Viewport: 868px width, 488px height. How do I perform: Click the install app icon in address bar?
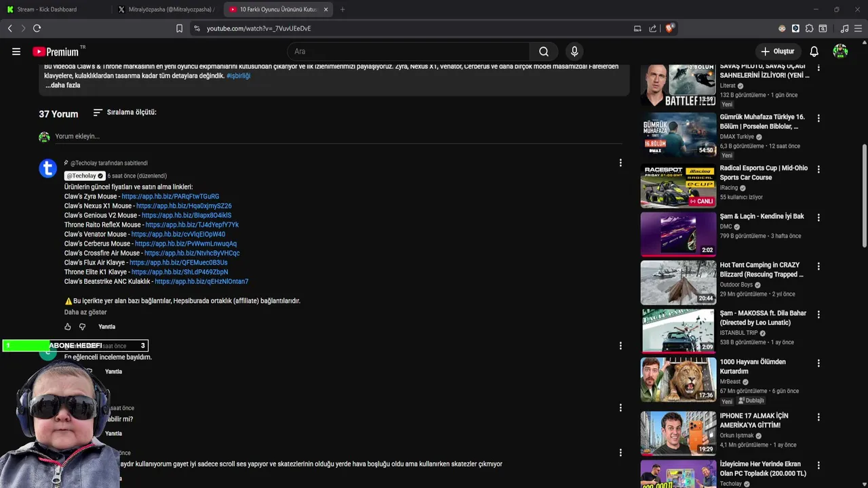click(637, 28)
